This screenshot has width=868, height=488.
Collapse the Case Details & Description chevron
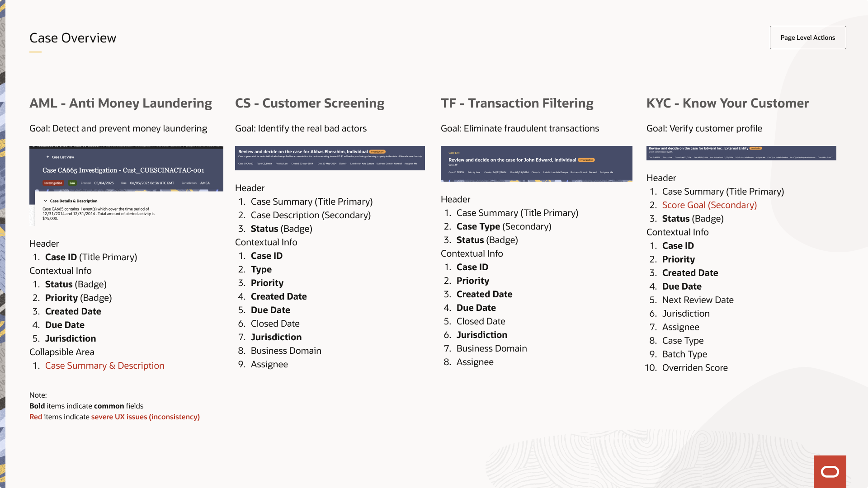pos(45,201)
